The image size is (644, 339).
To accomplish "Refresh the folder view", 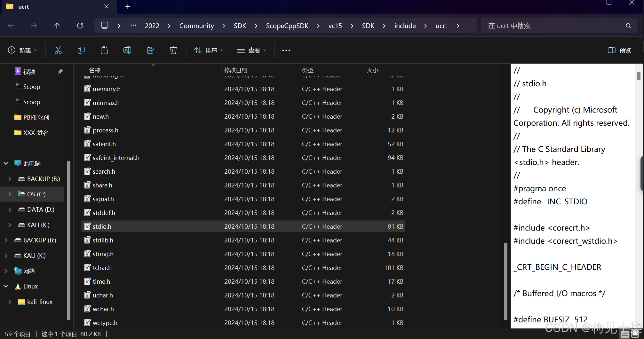I will click(80, 26).
